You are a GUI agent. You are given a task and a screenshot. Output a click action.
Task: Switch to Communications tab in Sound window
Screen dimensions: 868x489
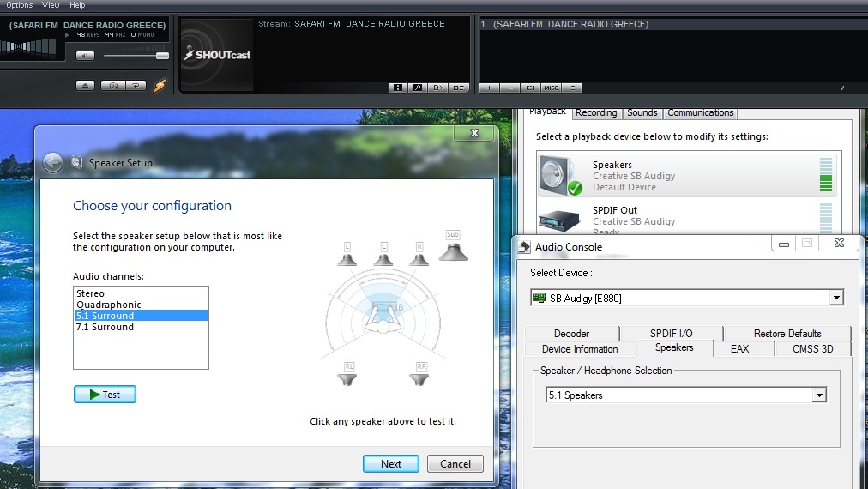click(x=700, y=112)
